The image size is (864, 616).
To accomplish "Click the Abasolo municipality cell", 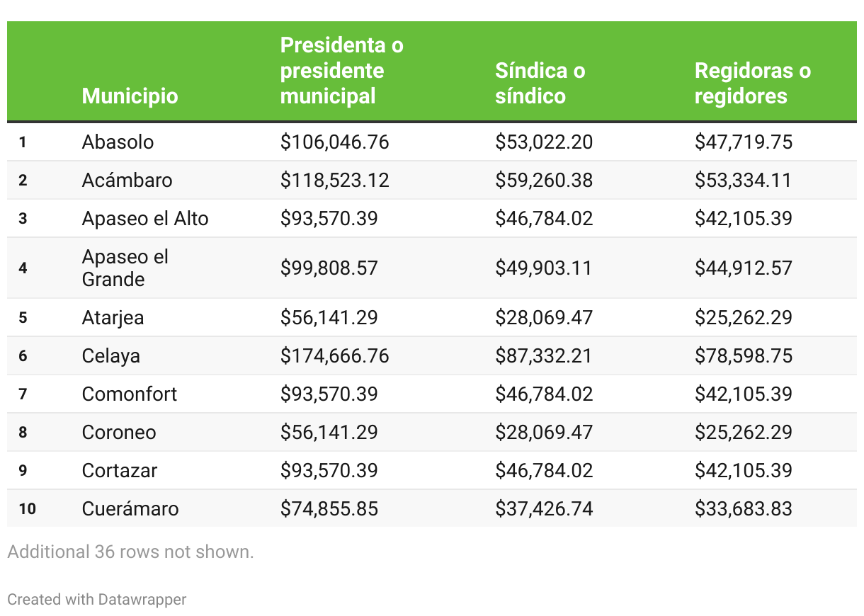I will (x=118, y=142).
